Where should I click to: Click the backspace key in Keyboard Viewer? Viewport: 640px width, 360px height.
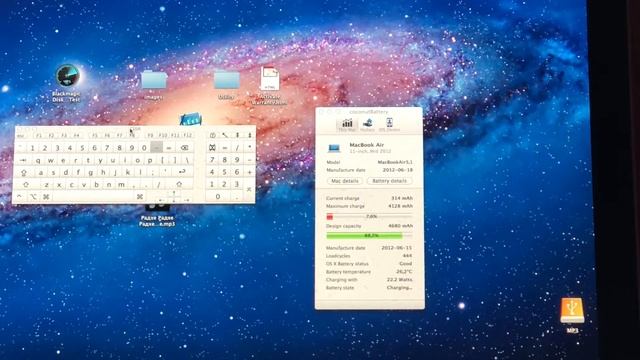[x=184, y=148]
